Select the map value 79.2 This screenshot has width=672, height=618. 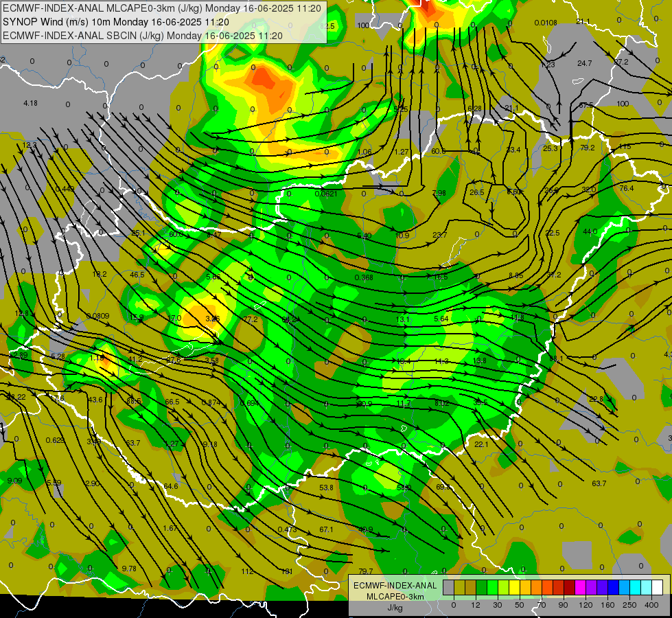click(x=587, y=148)
